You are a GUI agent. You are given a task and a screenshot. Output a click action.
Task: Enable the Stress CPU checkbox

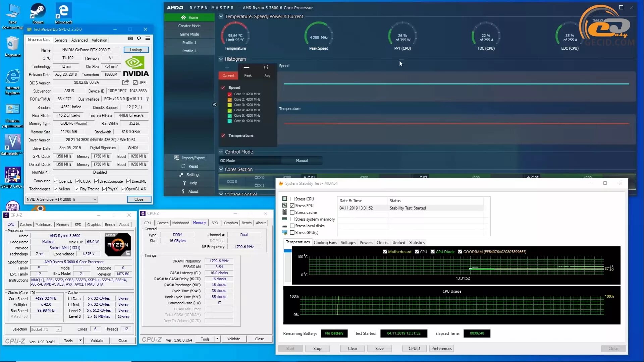292,199
